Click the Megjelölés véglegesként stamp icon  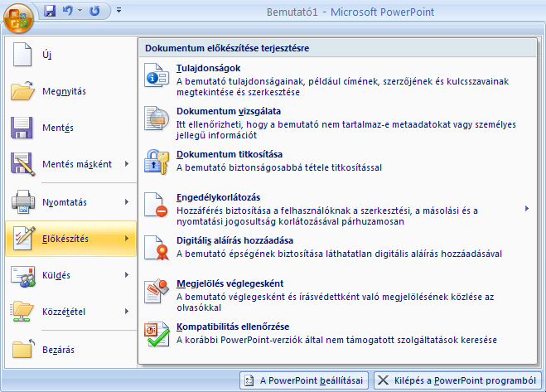click(157, 291)
